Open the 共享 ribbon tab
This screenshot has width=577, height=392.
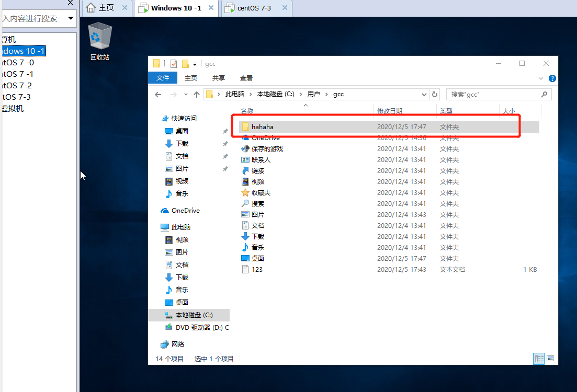tap(219, 78)
